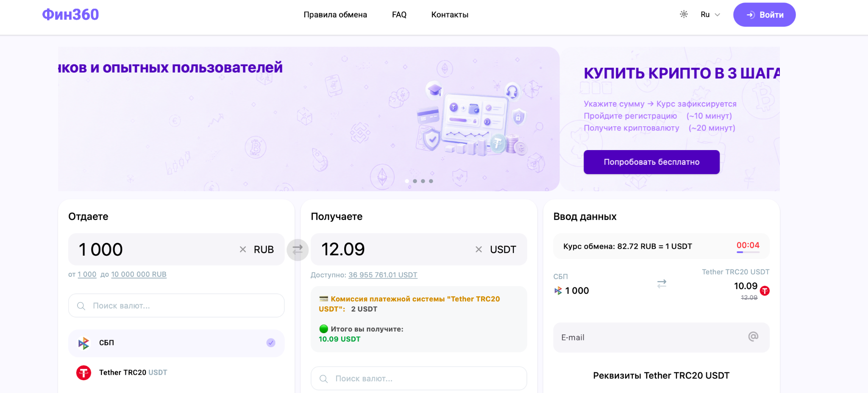This screenshot has width=868, height=393.
Task: Click swap arrows in Ввод данных summary
Action: [662, 284]
